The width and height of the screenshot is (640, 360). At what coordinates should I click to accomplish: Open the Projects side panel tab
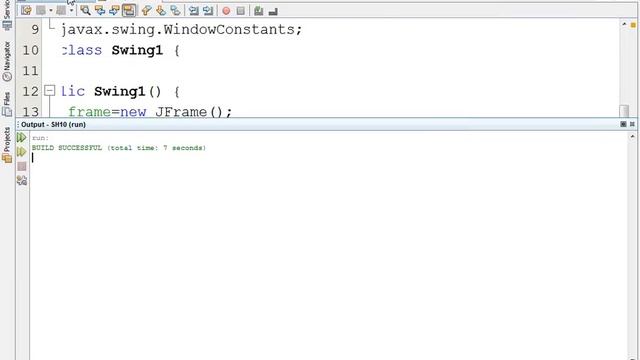(x=7, y=145)
